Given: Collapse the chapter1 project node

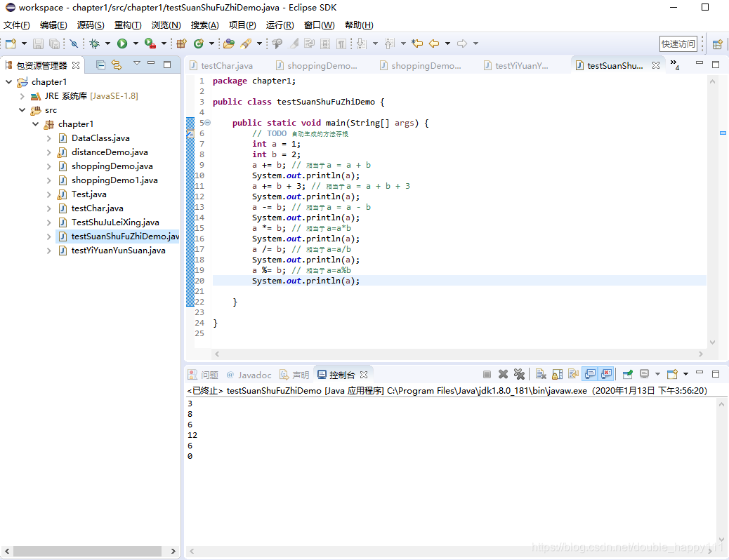Looking at the screenshot, I should 9,82.
